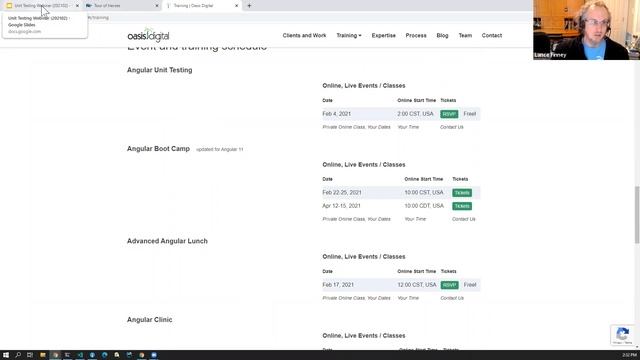Open Windows taskbar search

point(18,355)
